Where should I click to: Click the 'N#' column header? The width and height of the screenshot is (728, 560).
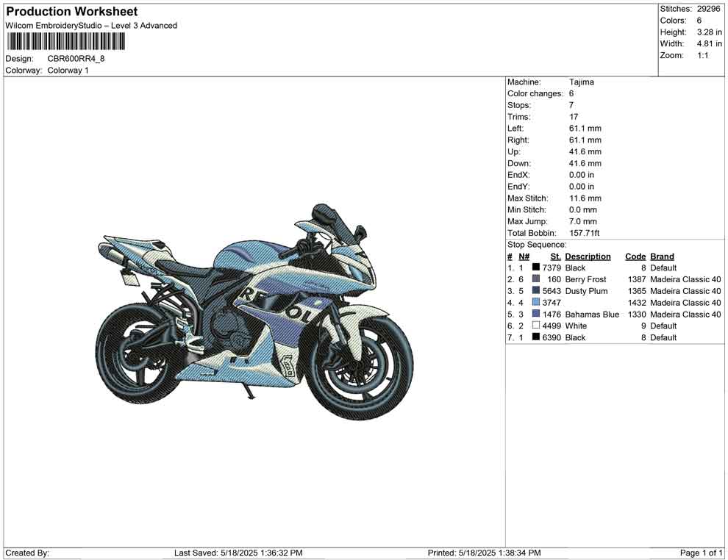tap(524, 256)
